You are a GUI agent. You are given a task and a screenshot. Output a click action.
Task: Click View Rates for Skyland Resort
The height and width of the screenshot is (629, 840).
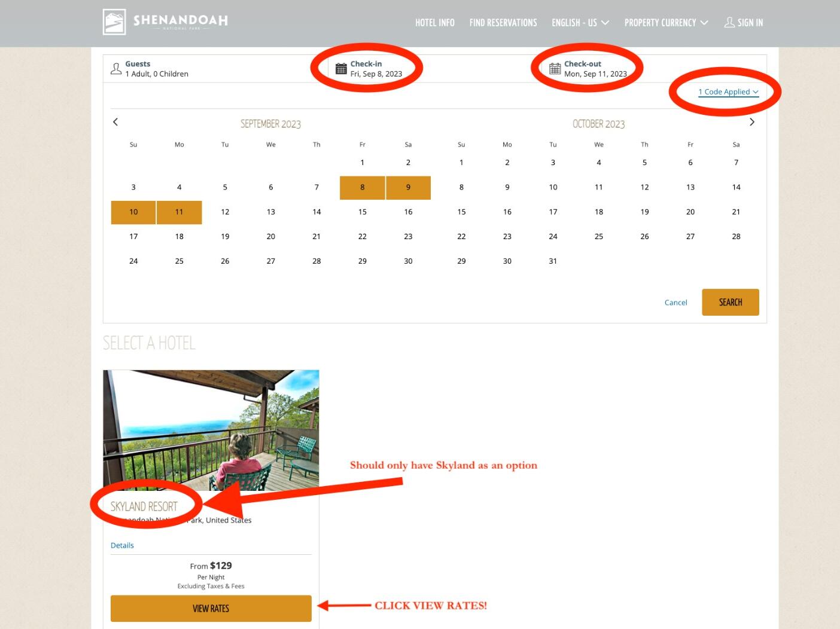(211, 609)
